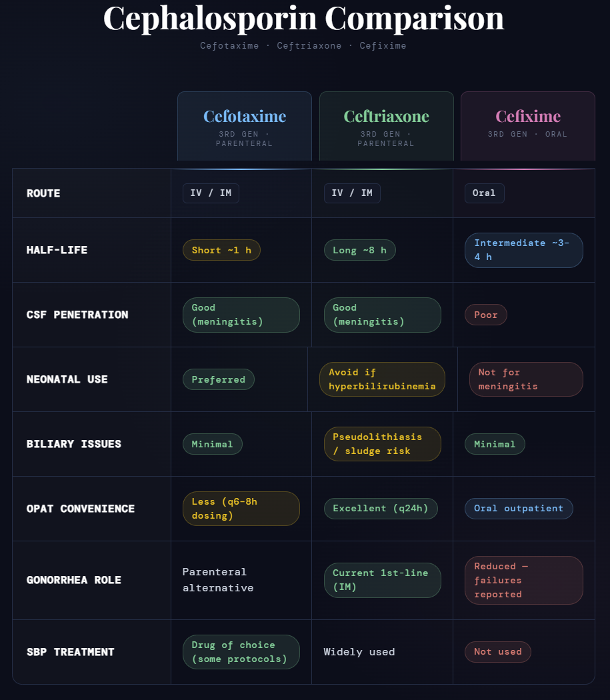
Task: Select the Ceftriaxone column header card
Action: coord(386,126)
